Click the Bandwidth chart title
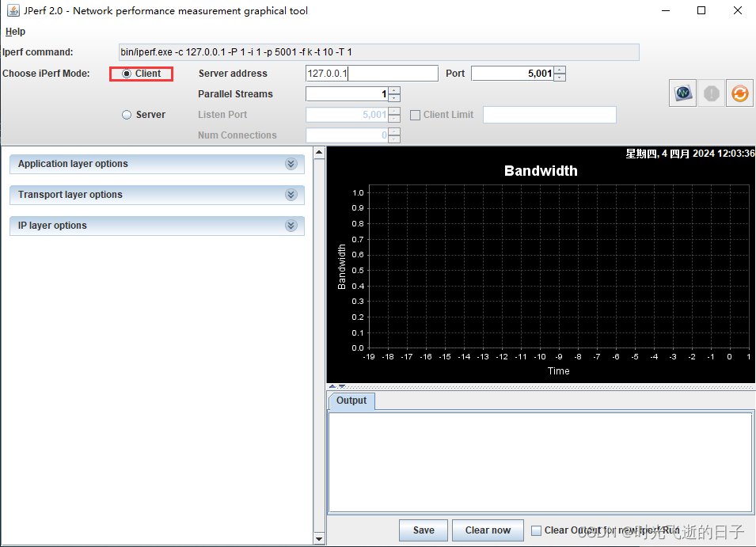Screen dimensions: 756x547 (x=541, y=171)
